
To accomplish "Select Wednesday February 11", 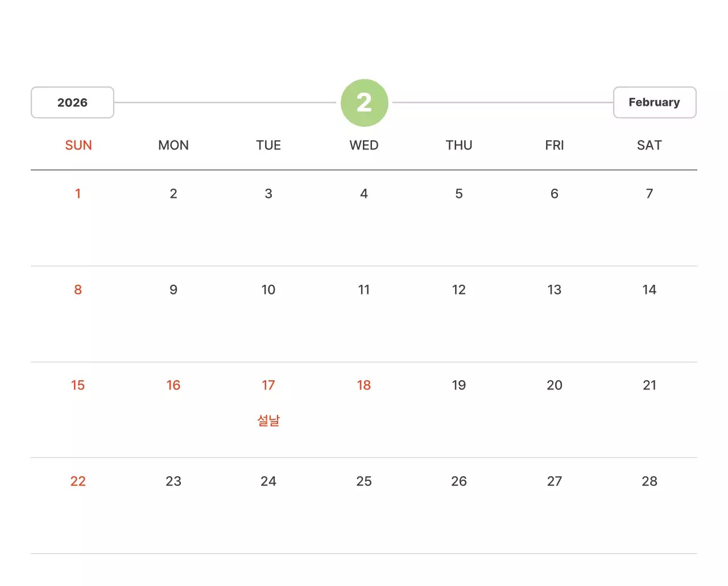I will coord(364,290).
